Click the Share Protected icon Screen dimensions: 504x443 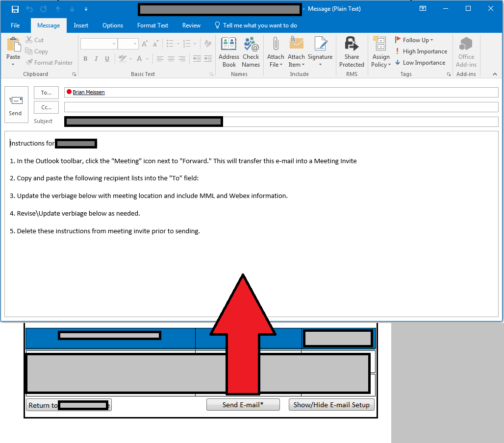(x=352, y=51)
